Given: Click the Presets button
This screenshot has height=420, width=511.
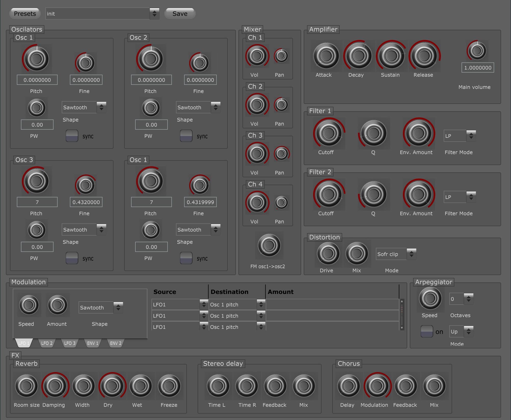Looking at the screenshot, I should pos(25,13).
